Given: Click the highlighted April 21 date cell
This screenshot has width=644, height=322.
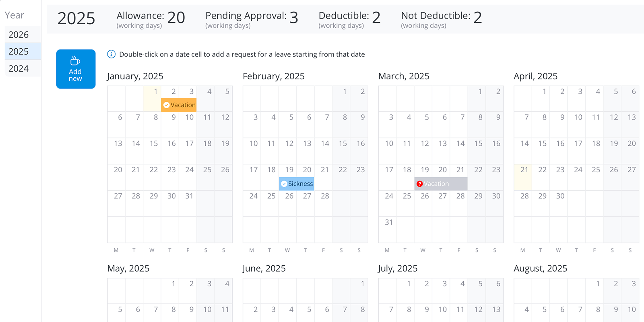Looking at the screenshot, I should coord(523,177).
